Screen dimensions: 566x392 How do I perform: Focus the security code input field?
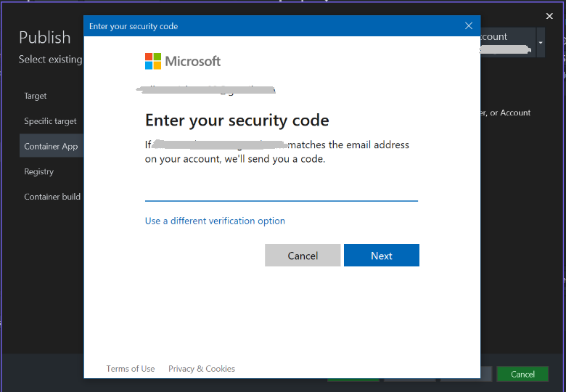[282, 192]
